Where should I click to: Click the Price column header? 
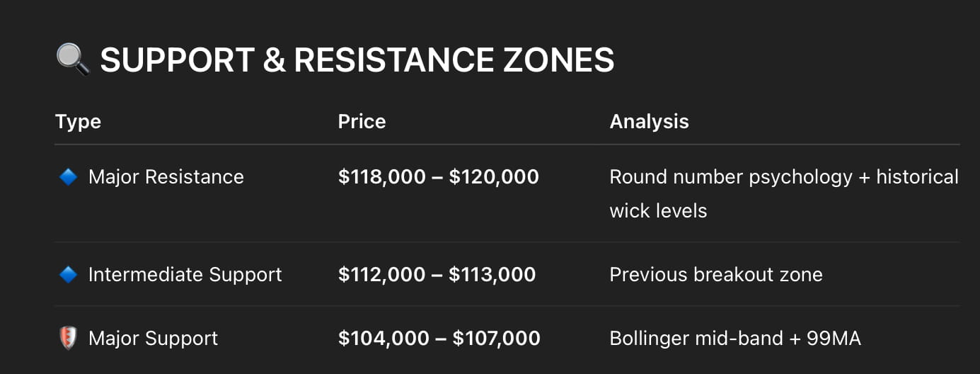pyautogui.click(x=362, y=121)
